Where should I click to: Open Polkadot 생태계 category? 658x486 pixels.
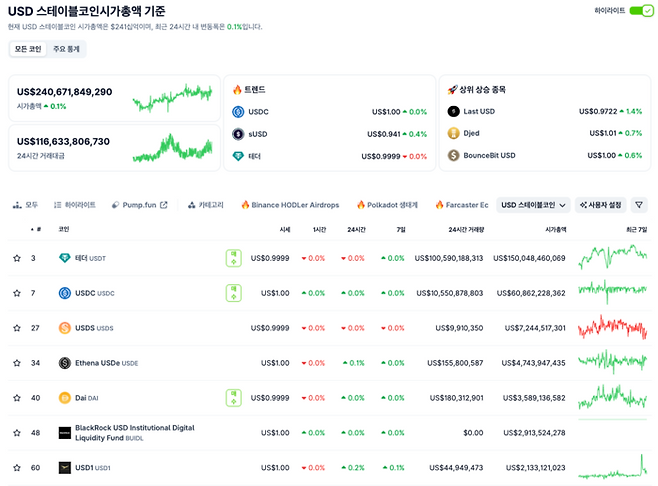point(387,205)
